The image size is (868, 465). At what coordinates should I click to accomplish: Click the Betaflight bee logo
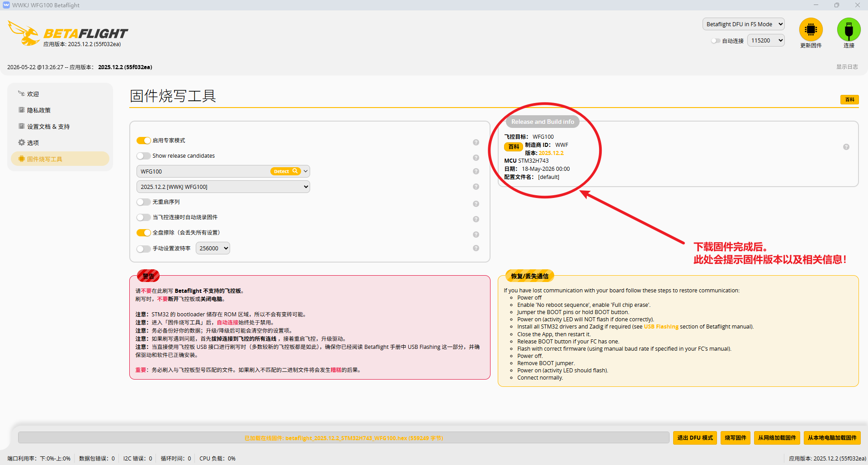point(24,33)
